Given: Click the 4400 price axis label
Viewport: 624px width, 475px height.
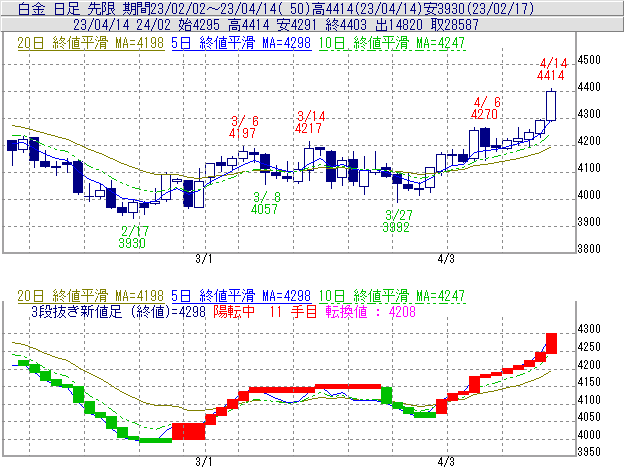Looking at the screenshot, I should click(x=589, y=87).
